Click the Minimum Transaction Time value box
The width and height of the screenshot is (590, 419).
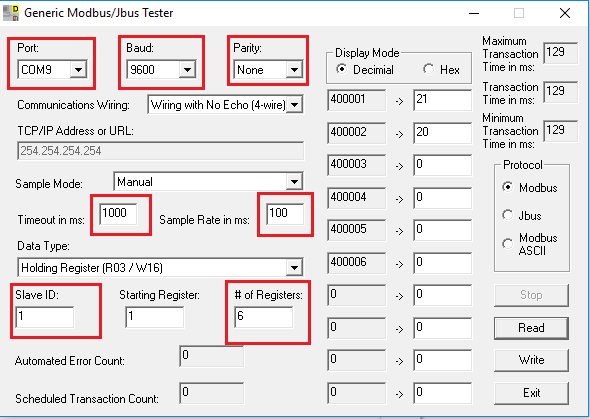[x=560, y=131]
